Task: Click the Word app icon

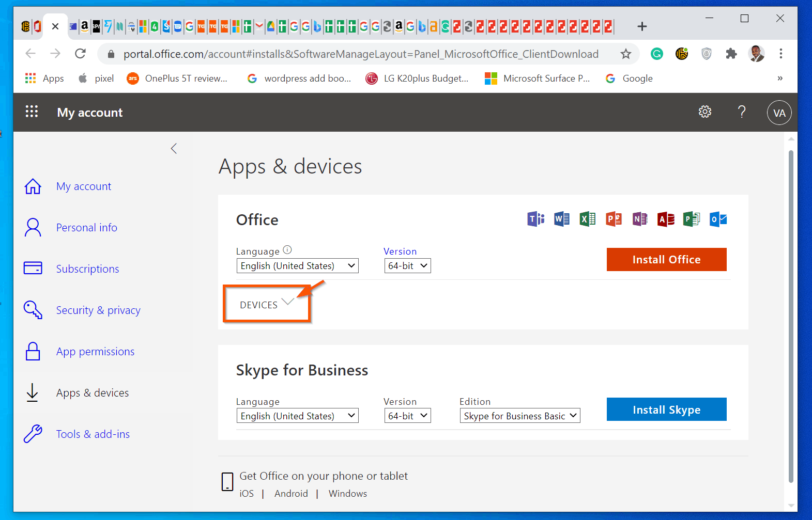Action: coord(562,219)
